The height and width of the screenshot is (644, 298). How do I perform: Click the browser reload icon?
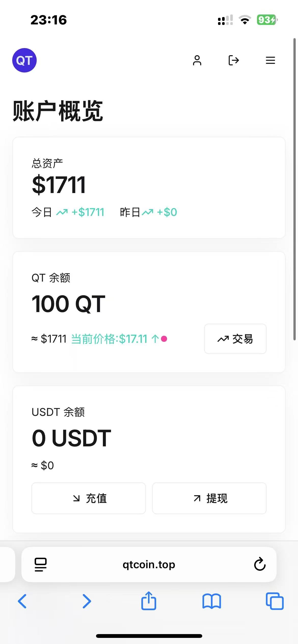coord(260,564)
